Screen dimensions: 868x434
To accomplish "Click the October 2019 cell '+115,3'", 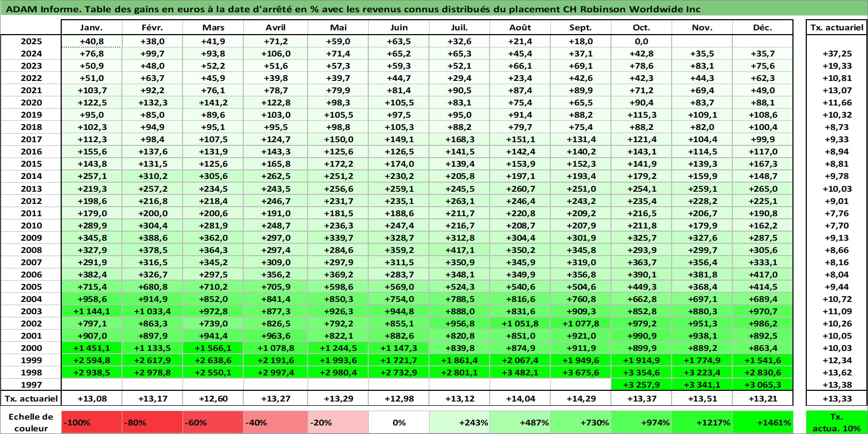I will pyautogui.click(x=641, y=114).
